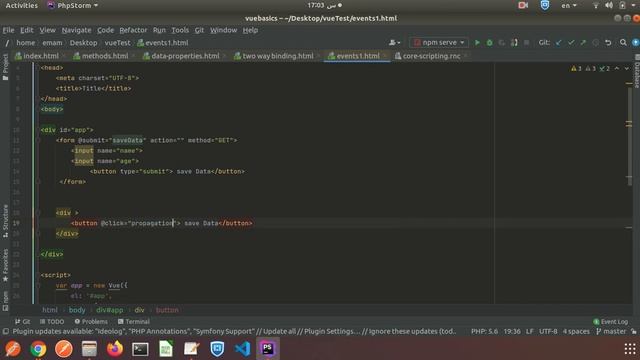Open npm serve run configuration dropdown
This screenshot has width=640, height=360.
(439, 42)
